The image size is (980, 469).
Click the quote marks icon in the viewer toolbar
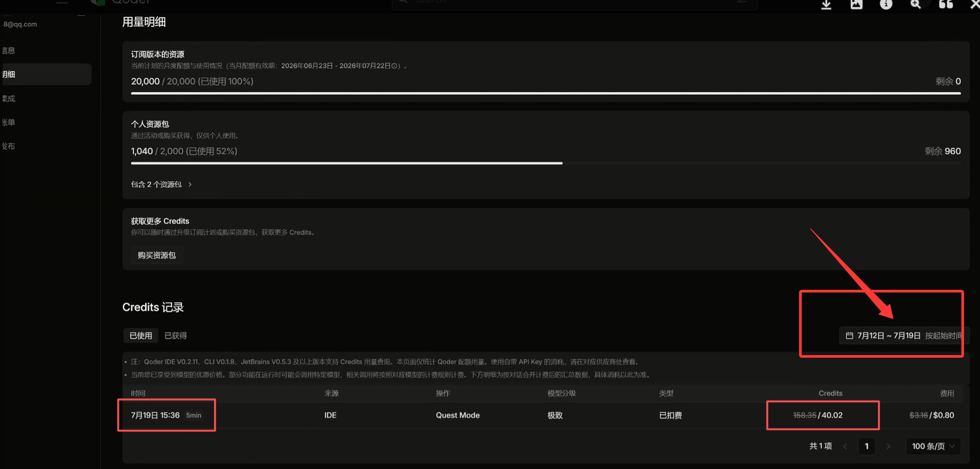point(946,5)
